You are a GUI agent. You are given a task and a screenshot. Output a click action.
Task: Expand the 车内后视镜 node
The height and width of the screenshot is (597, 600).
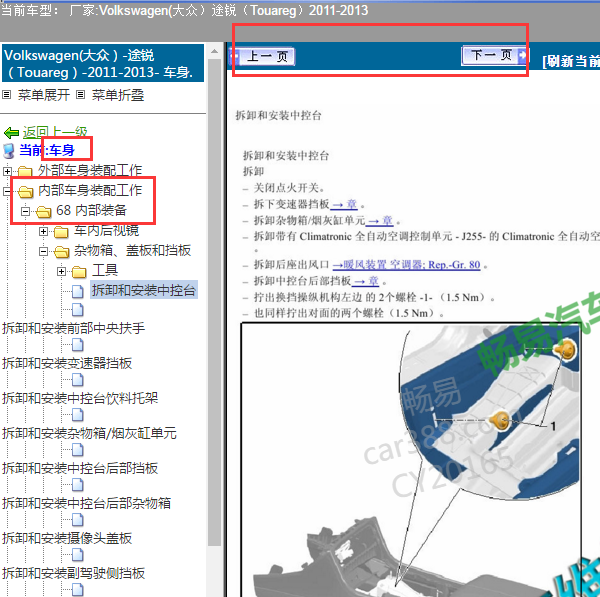coord(43,231)
